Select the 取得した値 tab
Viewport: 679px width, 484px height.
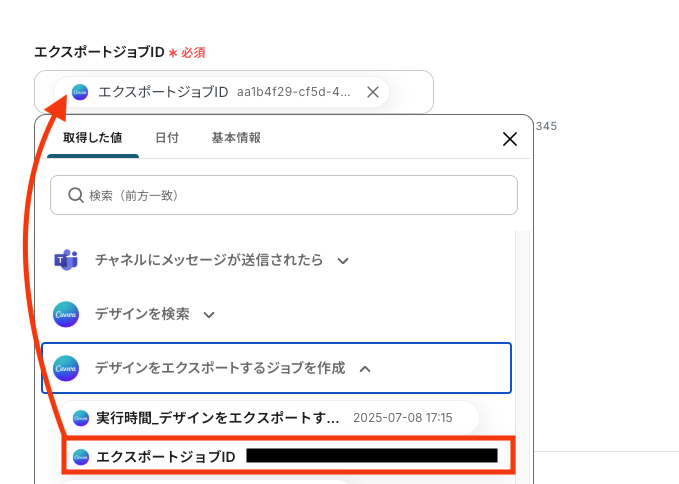coord(93,138)
